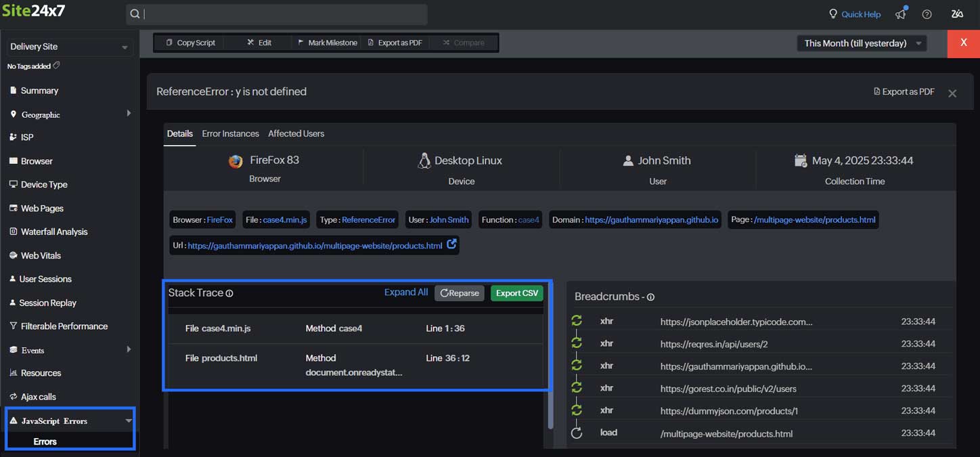Image resolution: width=980 pixels, height=457 pixels.
Task: Click Expand All in Stack Trace
Action: [405, 292]
